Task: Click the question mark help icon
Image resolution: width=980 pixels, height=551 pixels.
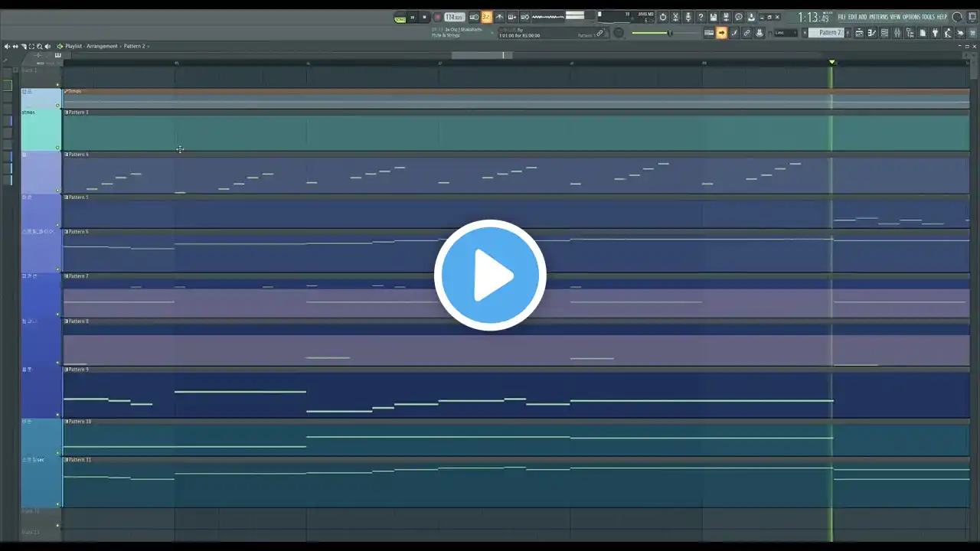Action: [701, 17]
